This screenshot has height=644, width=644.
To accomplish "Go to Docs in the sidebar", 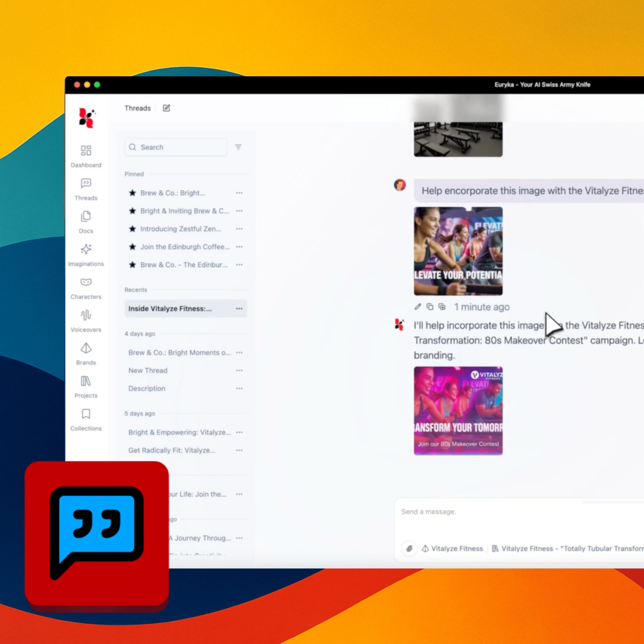I will click(86, 216).
